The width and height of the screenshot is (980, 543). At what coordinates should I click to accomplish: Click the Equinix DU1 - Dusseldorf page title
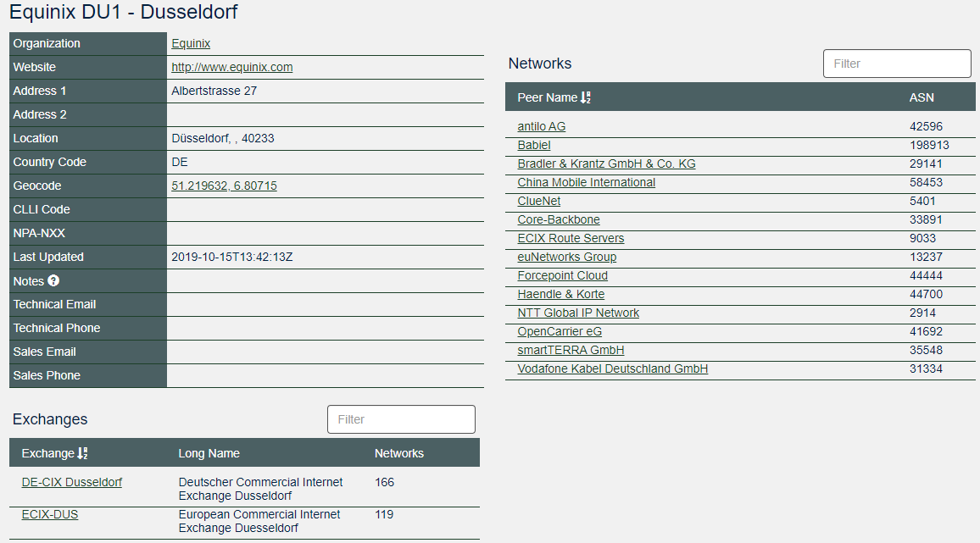click(124, 12)
